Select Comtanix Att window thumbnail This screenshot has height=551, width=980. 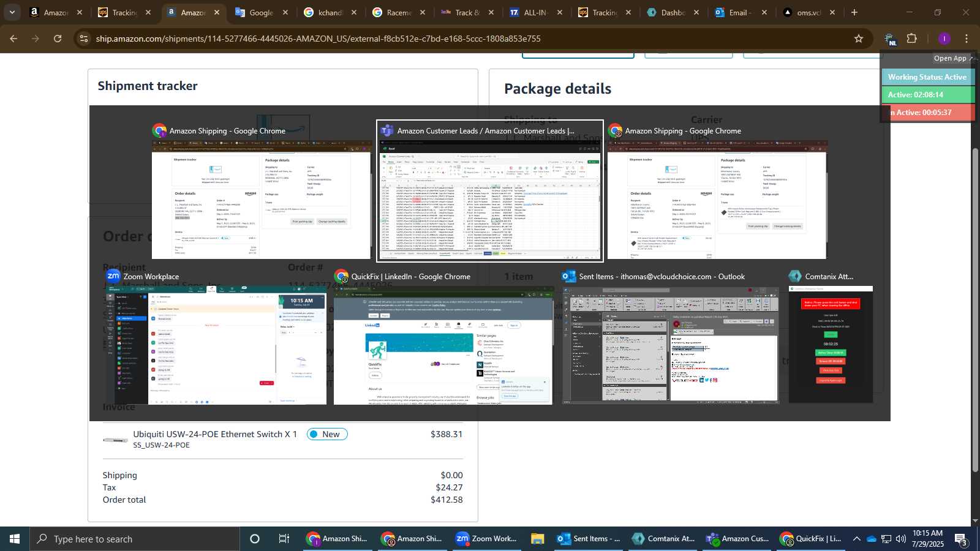(x=831, y=338)
